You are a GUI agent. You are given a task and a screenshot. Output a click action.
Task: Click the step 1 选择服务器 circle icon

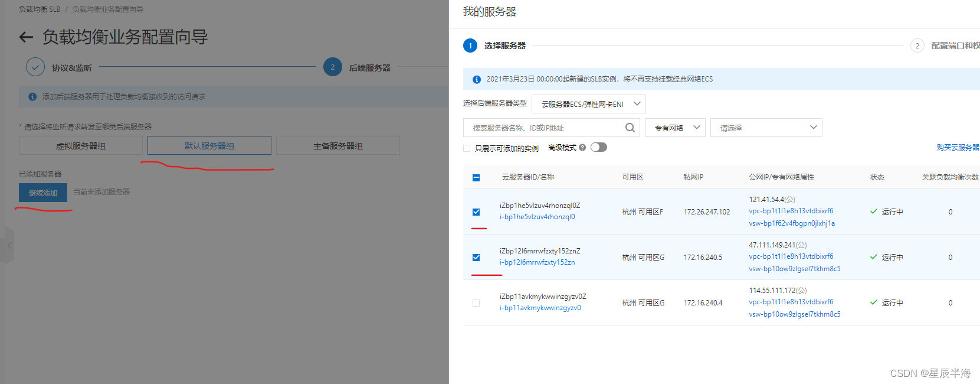tap(470, 45)
